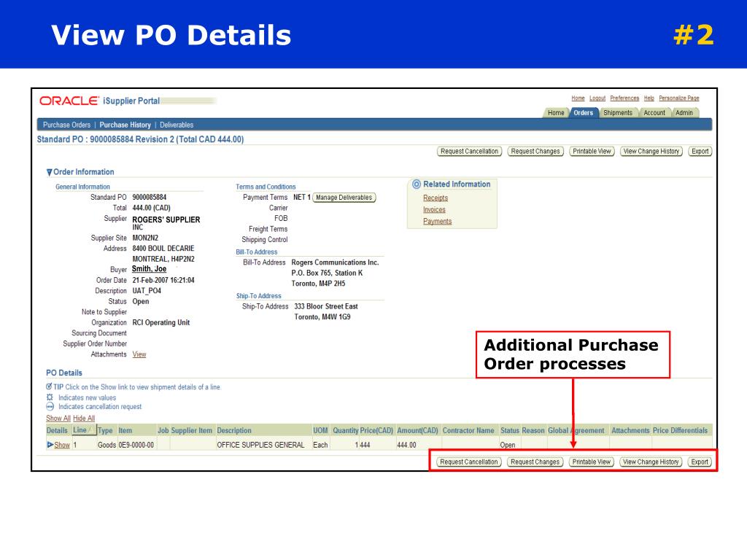747x560 pixels.
Task: Click the lower Request Changes button
Action: [x=535, y=462]
